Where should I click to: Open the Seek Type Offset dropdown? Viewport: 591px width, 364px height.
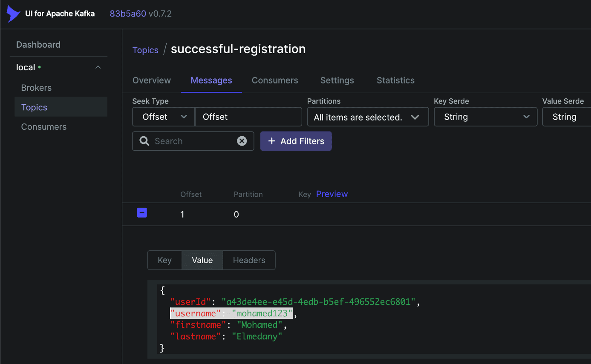(164, 117)
